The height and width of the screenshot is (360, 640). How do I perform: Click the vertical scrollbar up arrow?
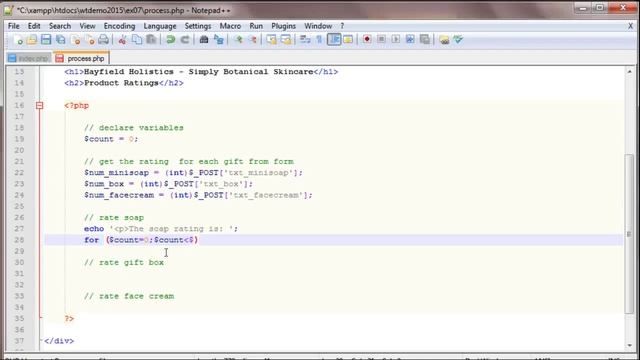(629, 71)
